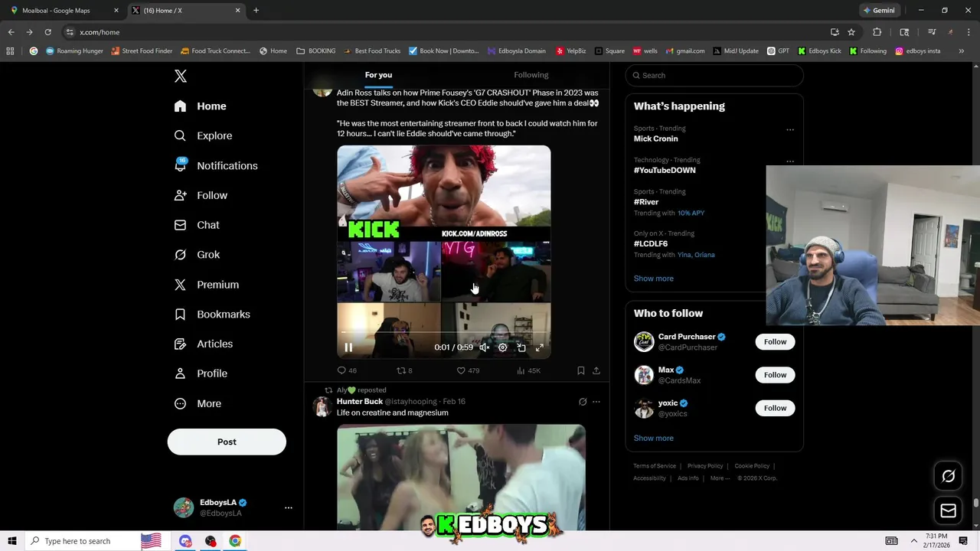Open the floating Grok button
This screenshot has width=980, height=551.
tap(948, 477)
